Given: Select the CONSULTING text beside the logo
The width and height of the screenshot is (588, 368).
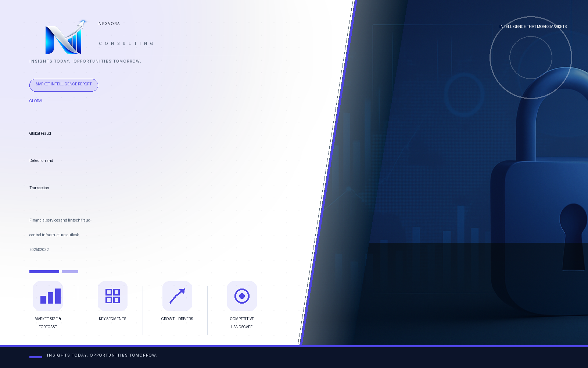Looking at the screenshot, I should pos(126,43).
